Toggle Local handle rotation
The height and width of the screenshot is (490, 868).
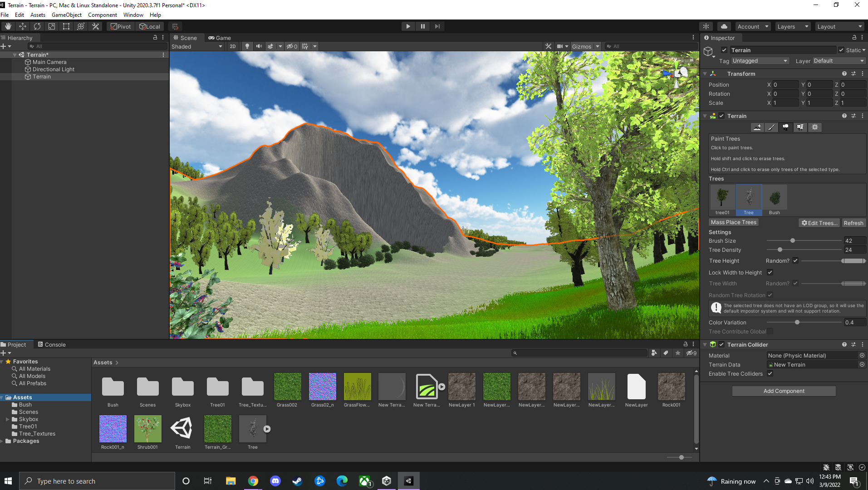[150, 26]
